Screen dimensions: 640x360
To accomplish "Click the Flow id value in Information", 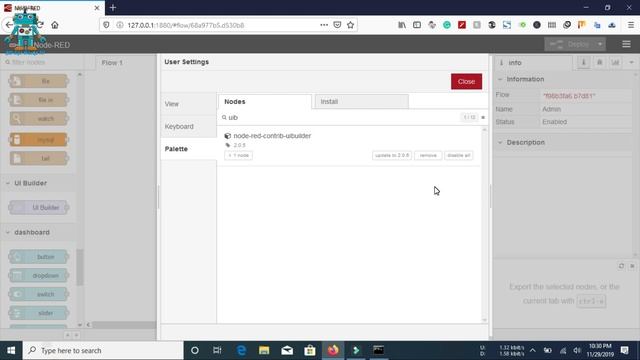I will click(x=569, y=96).
